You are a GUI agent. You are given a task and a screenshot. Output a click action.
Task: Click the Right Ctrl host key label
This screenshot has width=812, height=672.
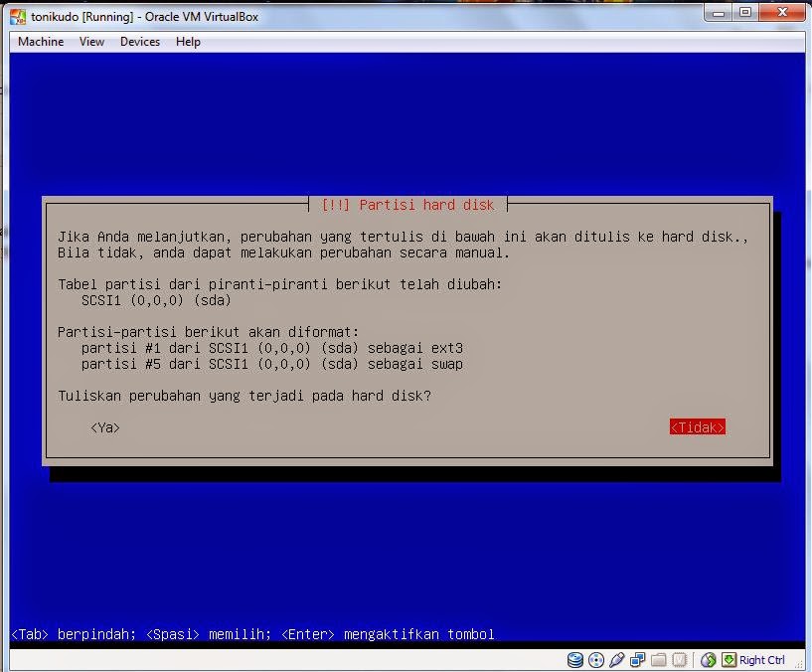[x=761, y=660]
